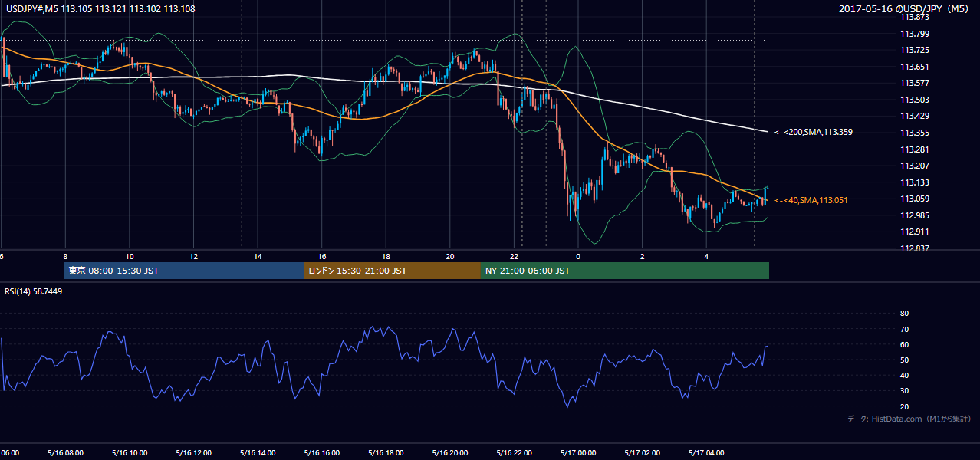Click RSI scale value 80
The image size is (980, 460).
click(x=904, y=314)
